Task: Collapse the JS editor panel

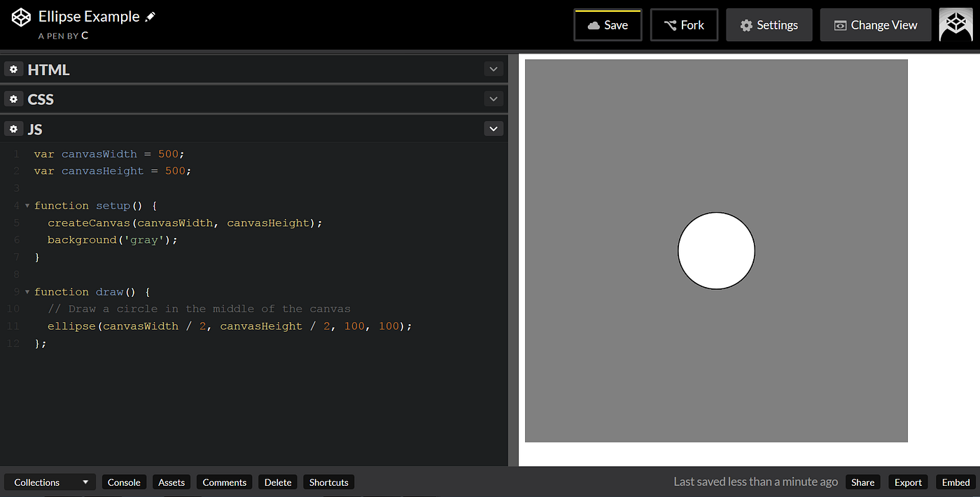Action: coord(493,128)
